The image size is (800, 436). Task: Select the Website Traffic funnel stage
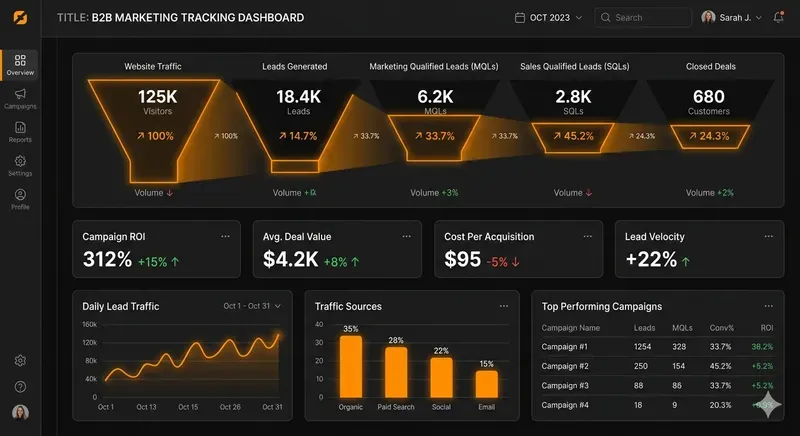(x=154, y=131)
